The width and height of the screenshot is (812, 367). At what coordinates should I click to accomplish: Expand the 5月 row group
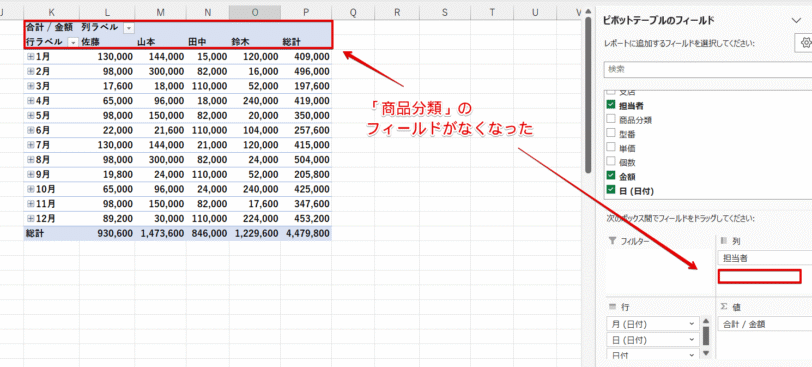coord(31,115)
